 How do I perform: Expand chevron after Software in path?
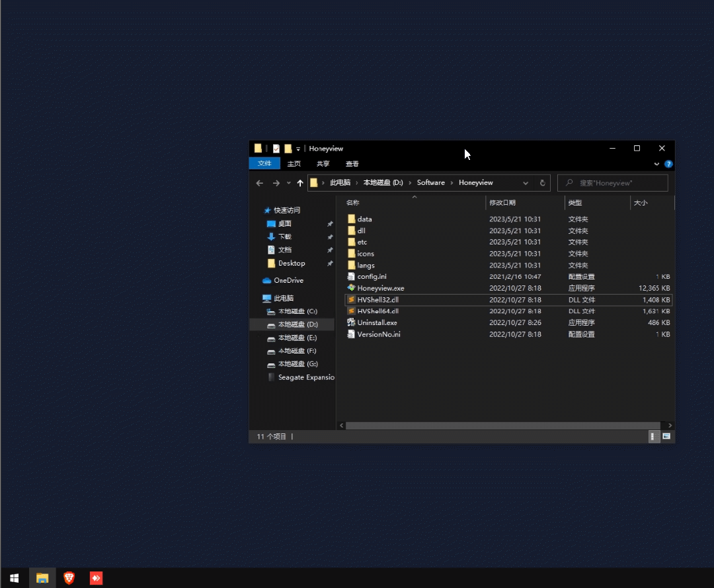(x=452, y=183)
